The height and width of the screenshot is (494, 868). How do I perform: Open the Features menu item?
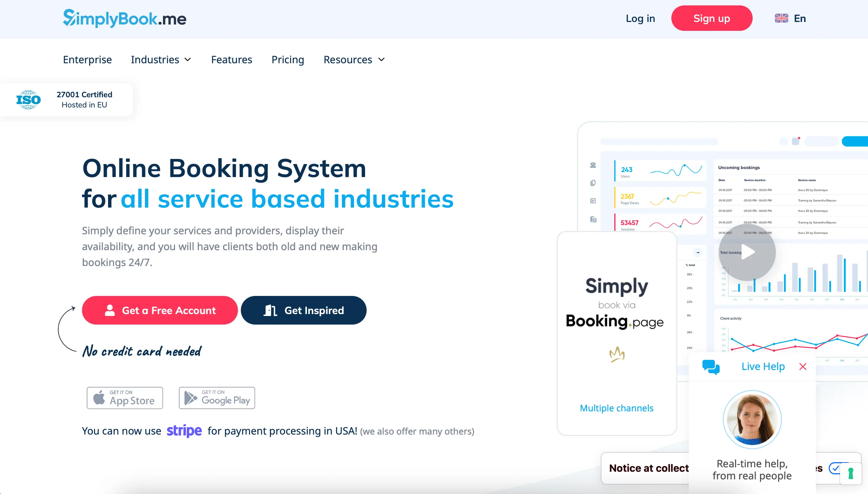click(x=232, y=60)
